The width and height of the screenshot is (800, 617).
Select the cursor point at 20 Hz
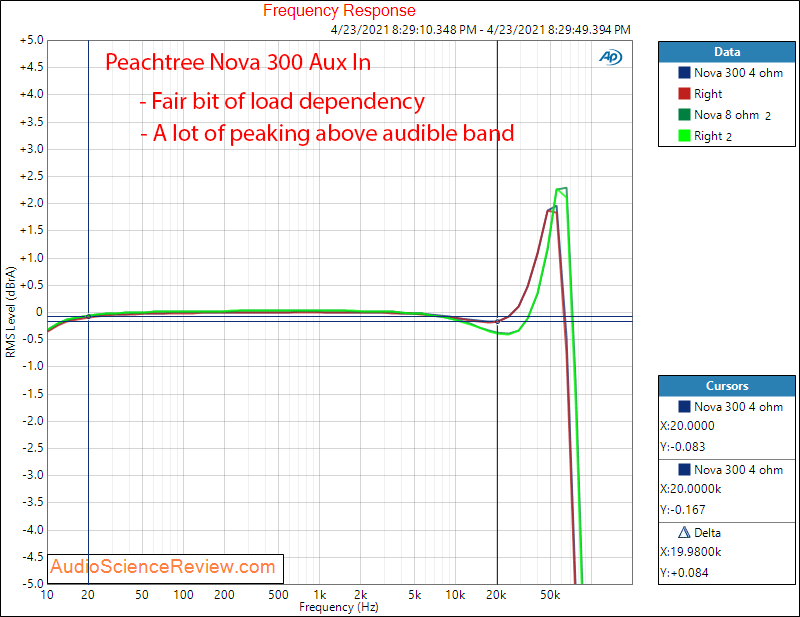tap(88, 316)
